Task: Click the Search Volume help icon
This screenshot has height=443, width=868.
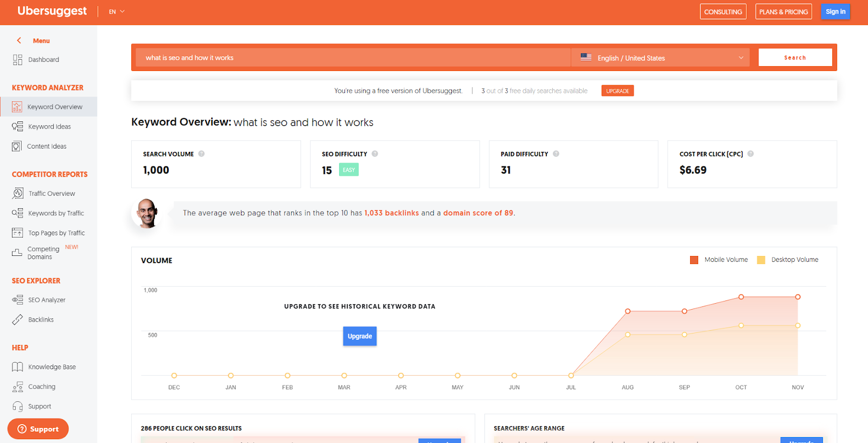Action: click(201, 153)
